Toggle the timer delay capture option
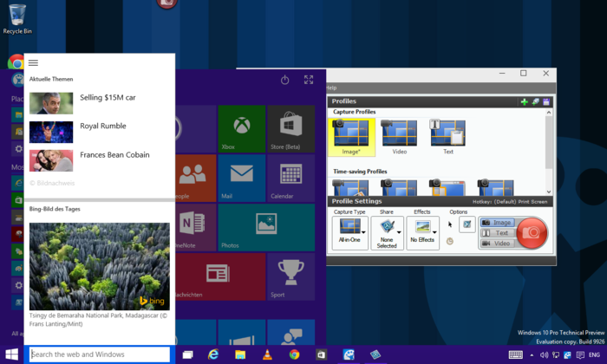607x364 pixels. (450, 242)
